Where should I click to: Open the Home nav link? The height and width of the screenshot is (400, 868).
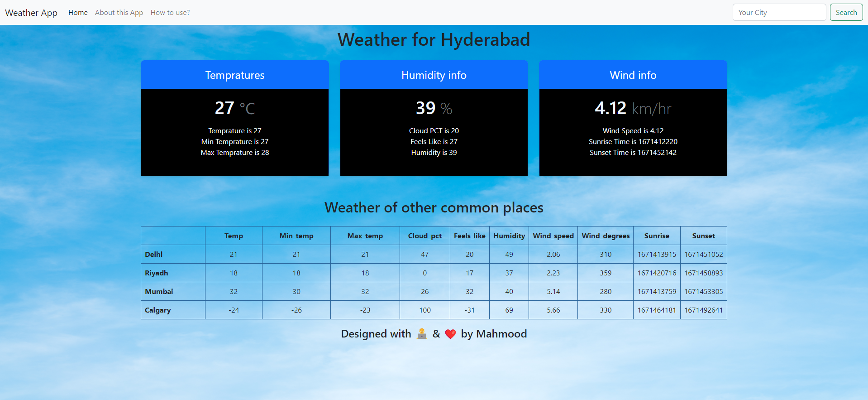click(78, 13)
